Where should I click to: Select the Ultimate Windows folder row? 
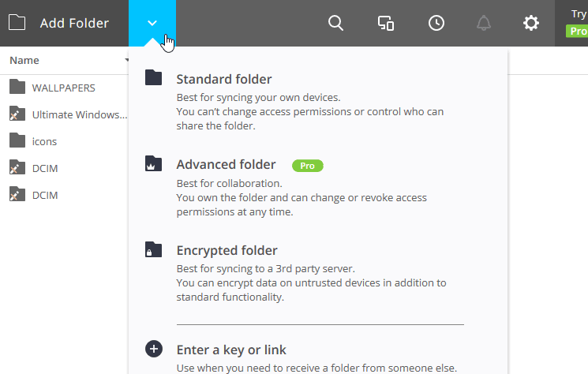click(64, 114)
